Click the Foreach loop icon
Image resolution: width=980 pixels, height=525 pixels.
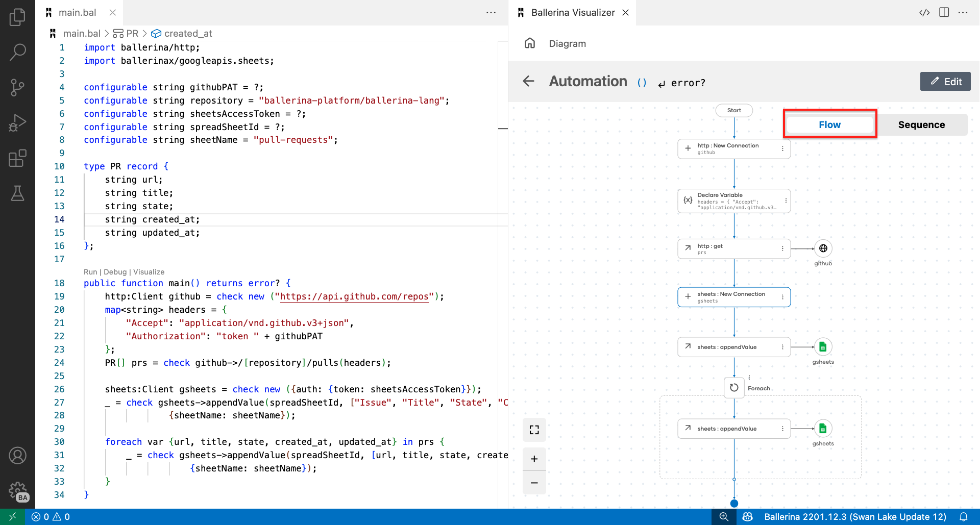point(734,387)
